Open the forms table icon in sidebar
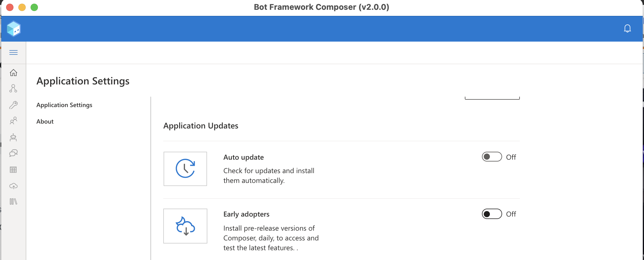The height and width of the screenshot is (260, 644). click(x=13, y=170)
